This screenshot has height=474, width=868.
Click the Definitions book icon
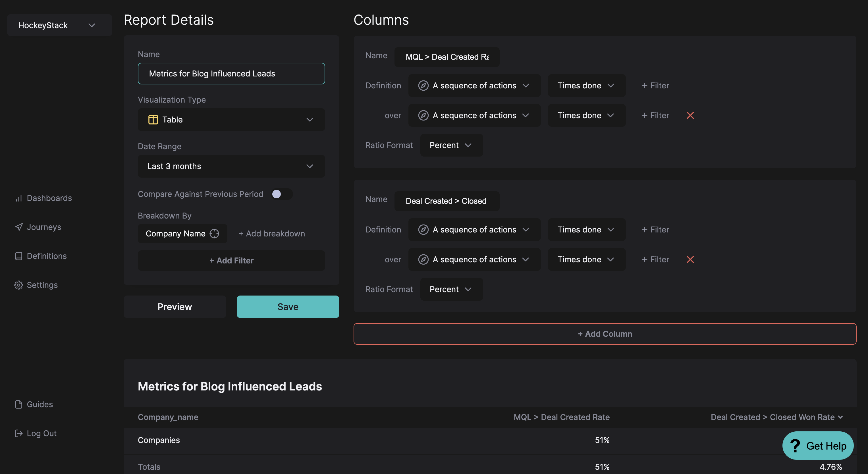coord(18,256)
